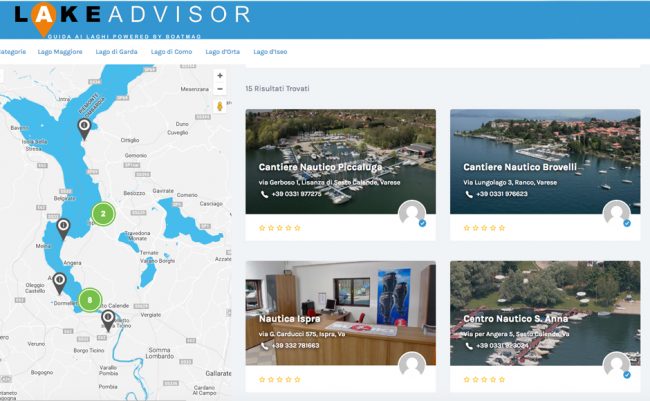Open the avatar on Centro Nautico S. Anna card
Screen dimensions: 650x401
coord(616,365)
